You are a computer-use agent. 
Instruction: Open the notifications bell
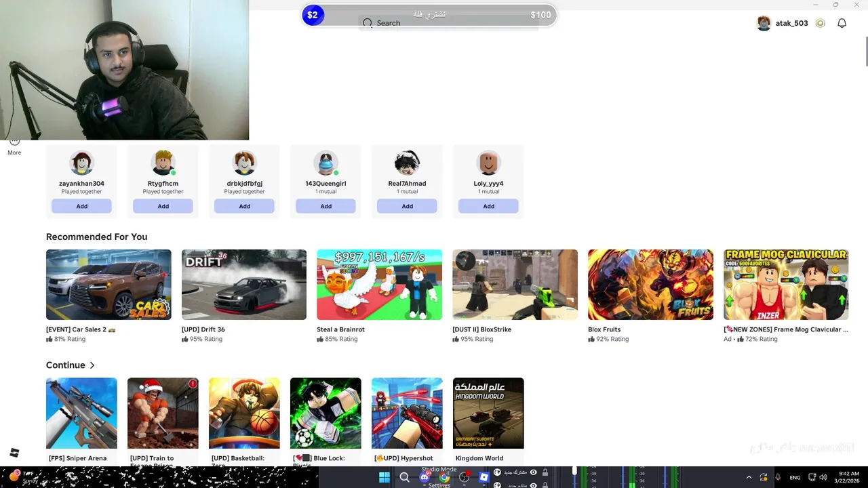842,23
